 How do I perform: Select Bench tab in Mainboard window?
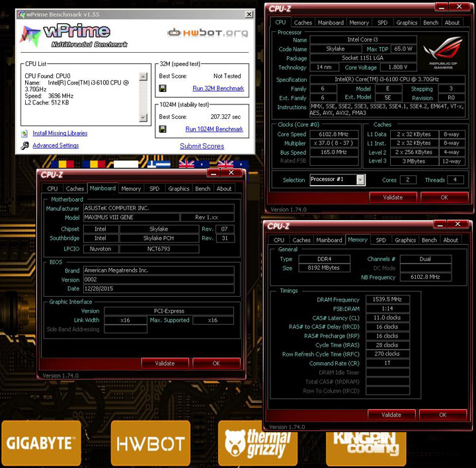tap(202, 189)
